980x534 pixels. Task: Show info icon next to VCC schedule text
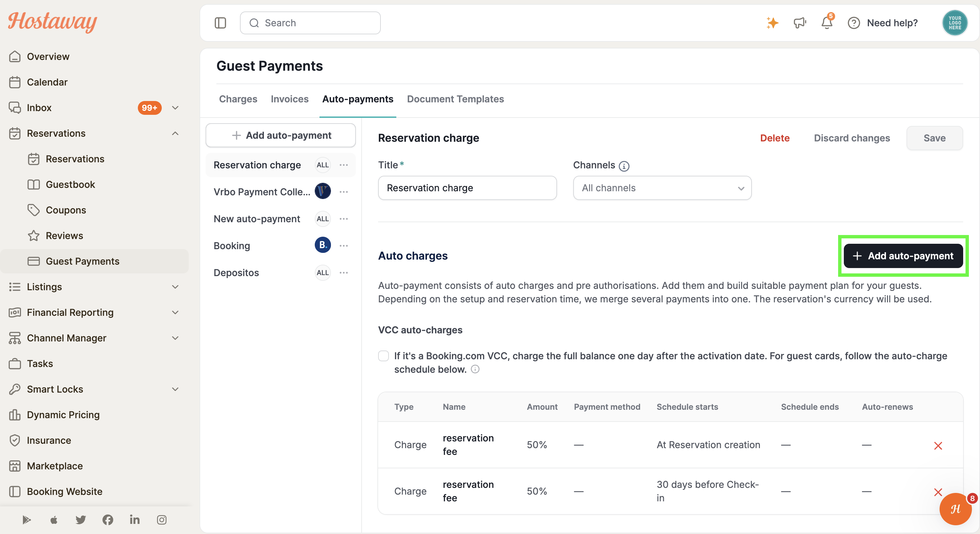click(x=475, y=369)
